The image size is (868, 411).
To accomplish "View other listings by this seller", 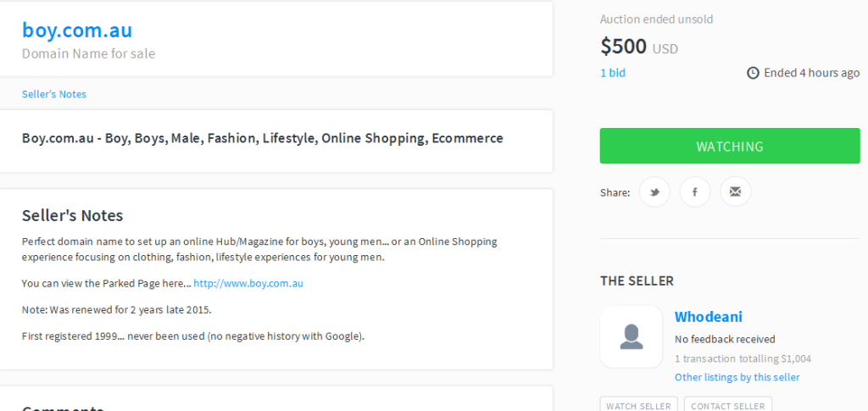I will 737,377.
